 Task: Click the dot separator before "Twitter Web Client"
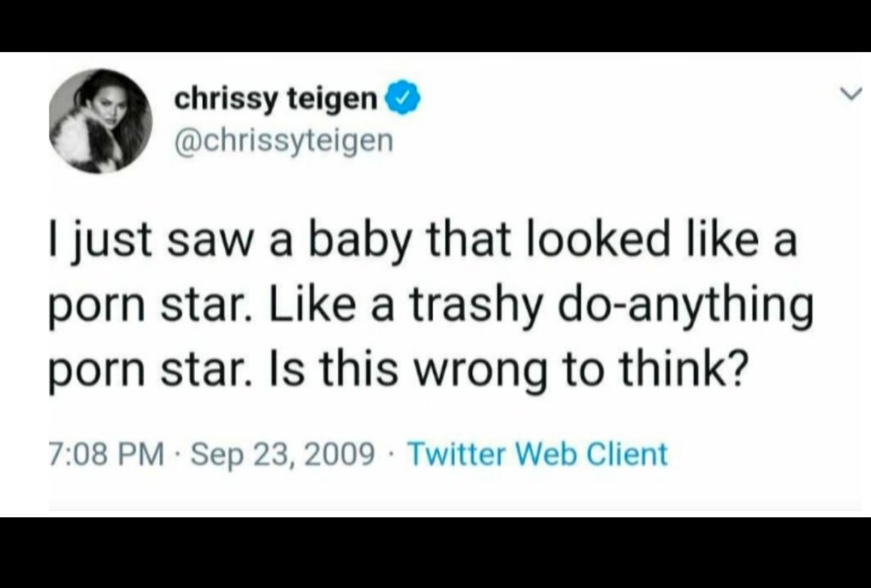click(x=391, y=454)
